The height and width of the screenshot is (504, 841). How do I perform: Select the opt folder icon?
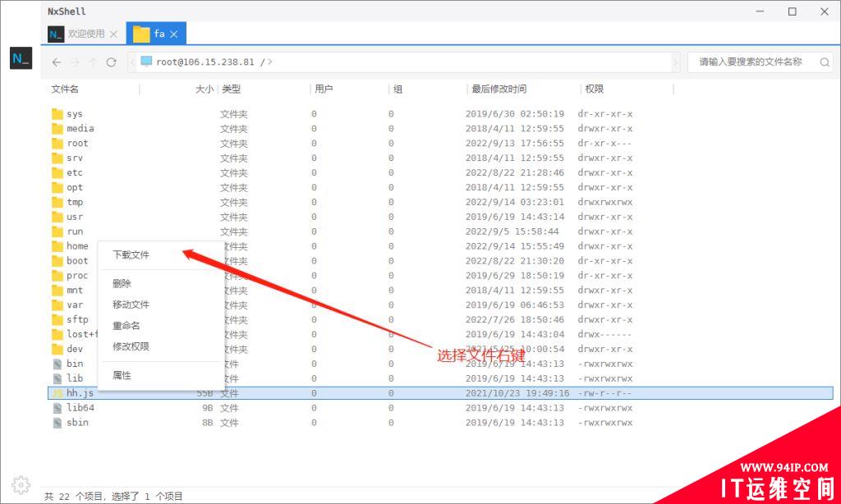(x=57, y=187)
